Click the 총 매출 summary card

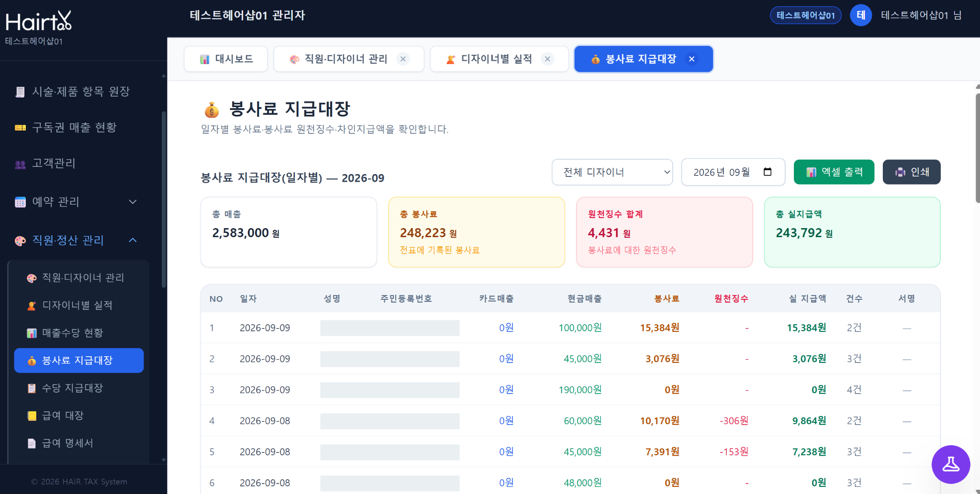tap(289, 232)
